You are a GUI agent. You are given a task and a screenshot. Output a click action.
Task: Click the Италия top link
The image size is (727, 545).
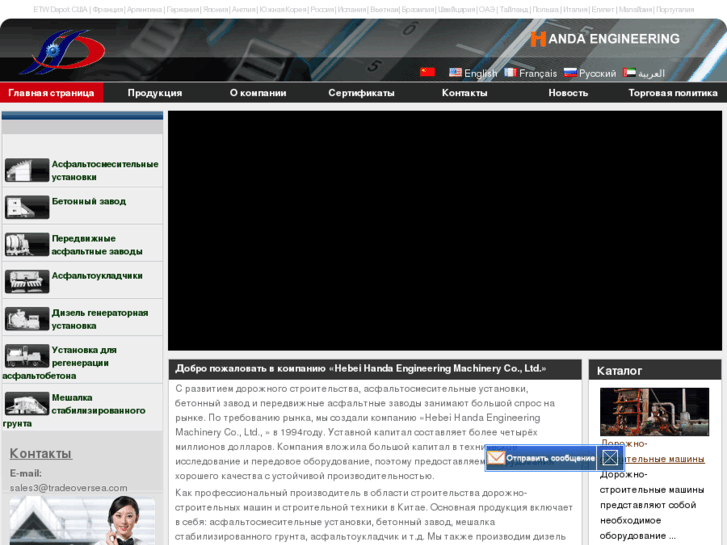click(x=575, y=9)
